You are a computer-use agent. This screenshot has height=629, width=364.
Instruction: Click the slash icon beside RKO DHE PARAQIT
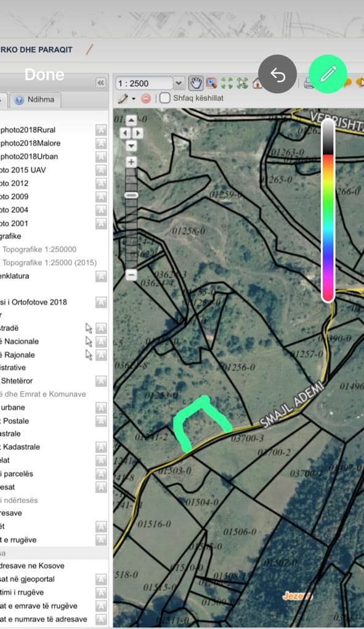click(89, 50)
